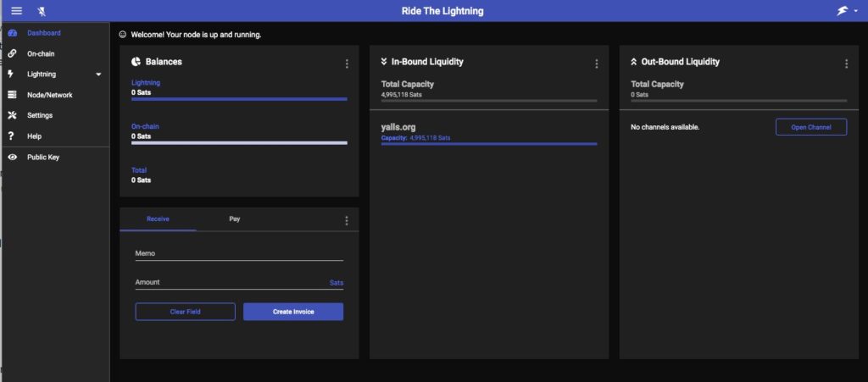Click the Open Channel button
Viewport: 868px width, 382px height.
pyautogui.click(x=811, y=127)
